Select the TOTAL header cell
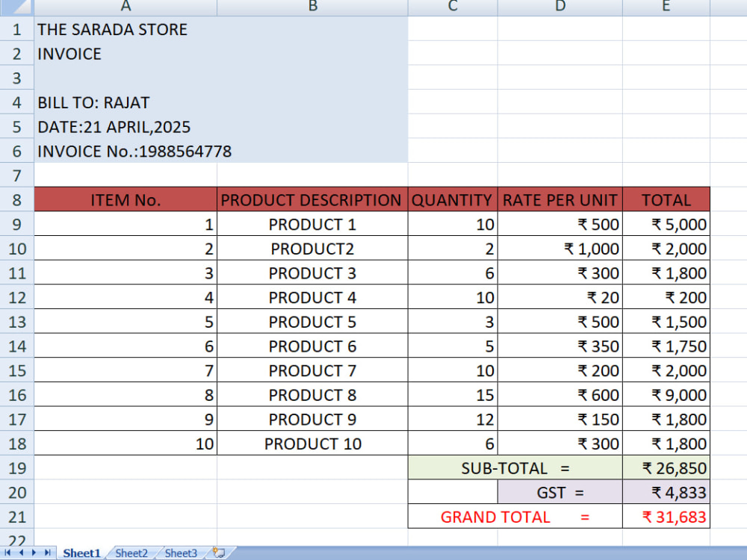This screenshot has width=747, height=560. (x=666, y=199)
